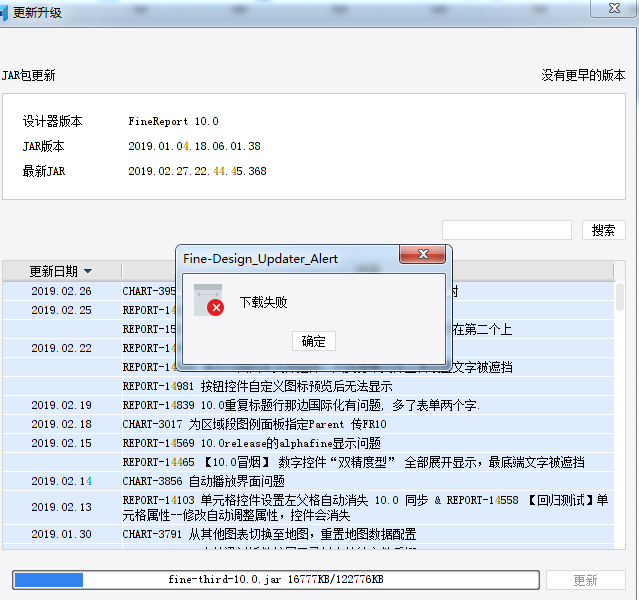Click the 最新JAR label
This screenshot has height=600, width=639.
click(x=44, y=171)
